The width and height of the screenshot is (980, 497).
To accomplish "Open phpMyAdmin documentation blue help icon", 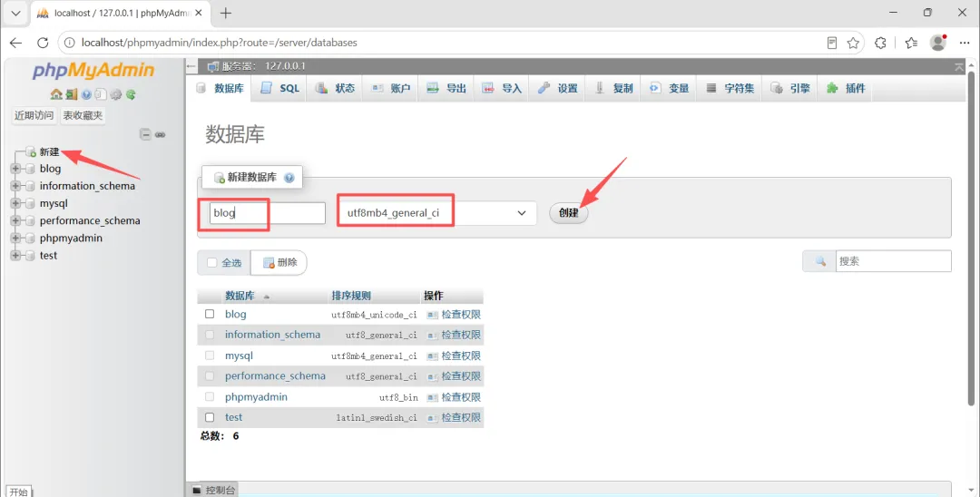I will click(86, 95).
